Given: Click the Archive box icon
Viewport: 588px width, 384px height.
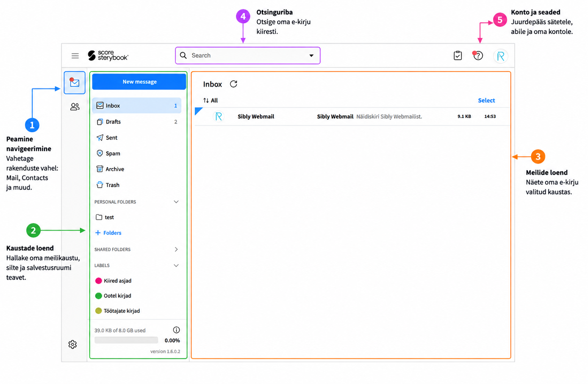Looking at the screenshot, I should point(100,169).
